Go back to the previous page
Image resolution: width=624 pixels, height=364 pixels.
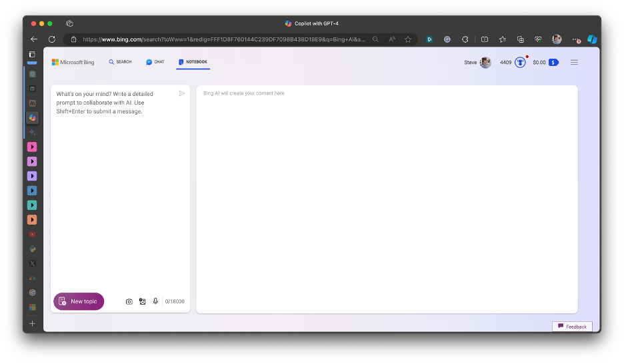(34, 39)
